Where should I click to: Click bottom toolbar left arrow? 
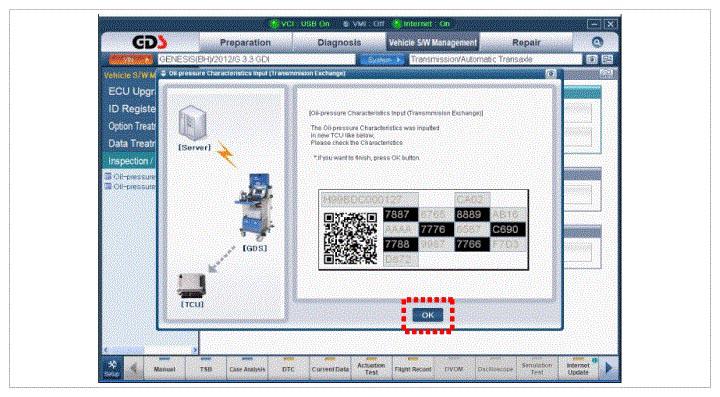[x=134, y=368]
